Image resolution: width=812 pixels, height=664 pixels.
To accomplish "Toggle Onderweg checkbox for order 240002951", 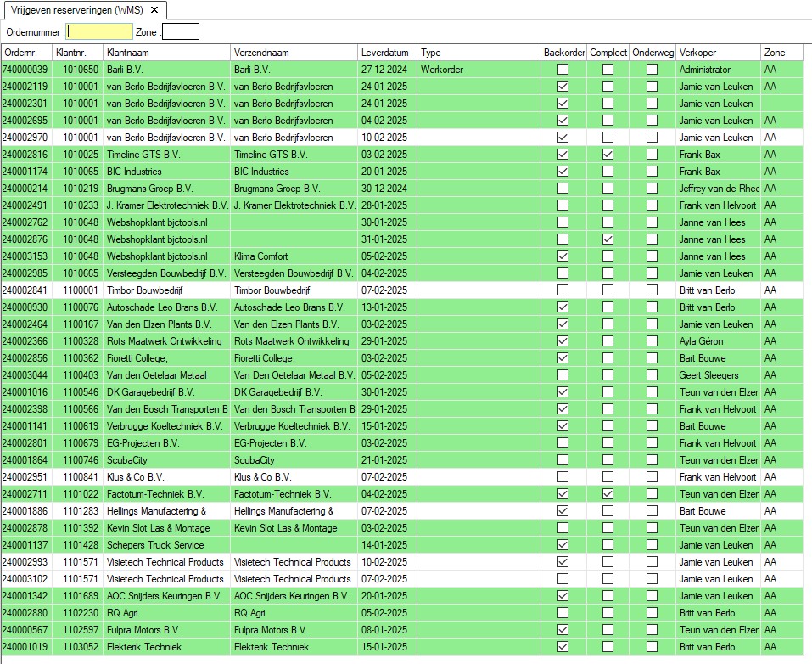I will (x=652, y=477).
